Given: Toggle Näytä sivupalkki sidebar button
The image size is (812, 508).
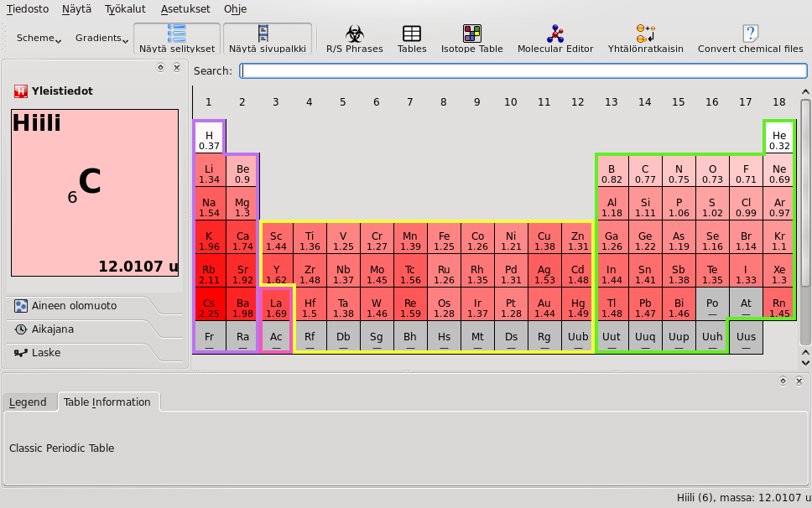Looking at the screenshot, I should (267, 39).
